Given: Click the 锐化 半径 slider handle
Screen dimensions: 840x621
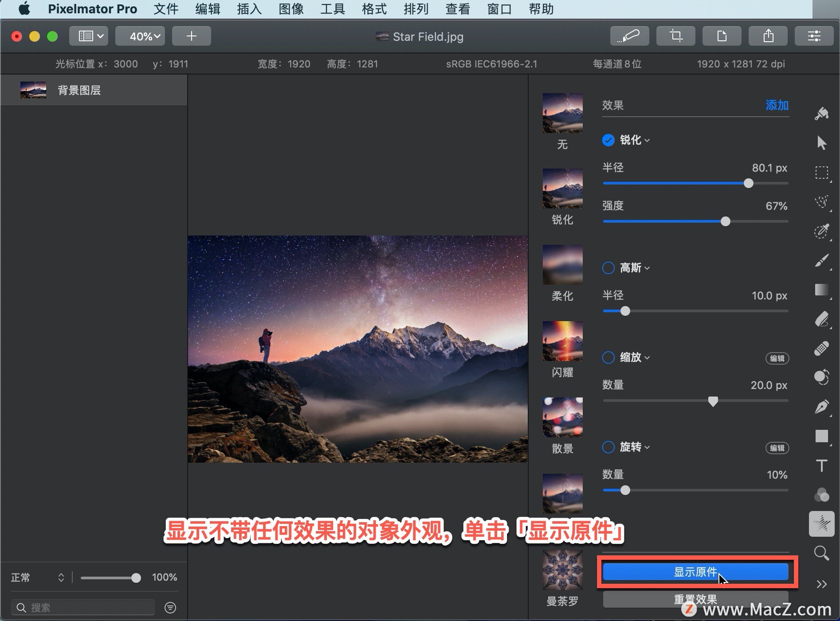Looking at the screenshot, I should coord(748,183).
